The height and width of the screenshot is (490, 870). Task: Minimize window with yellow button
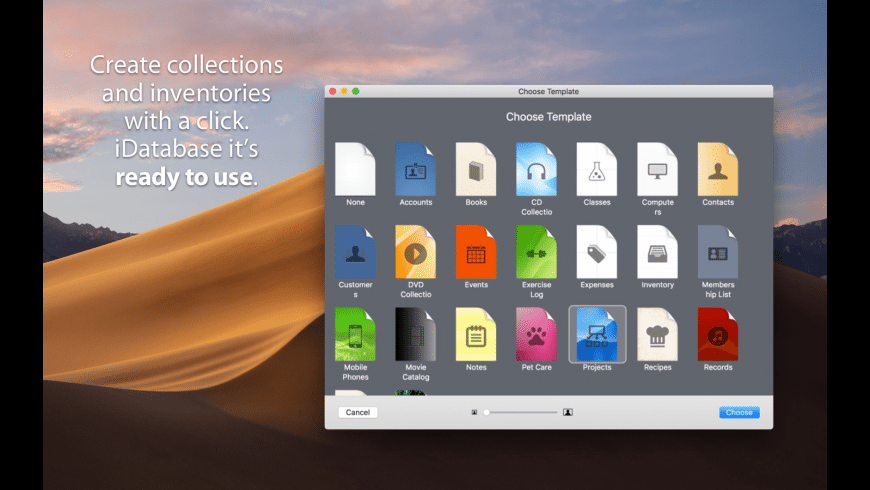coord(344,92)
